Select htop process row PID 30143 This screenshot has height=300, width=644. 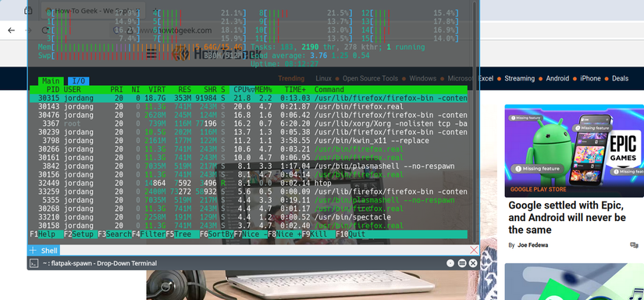(x=248, y=107)
